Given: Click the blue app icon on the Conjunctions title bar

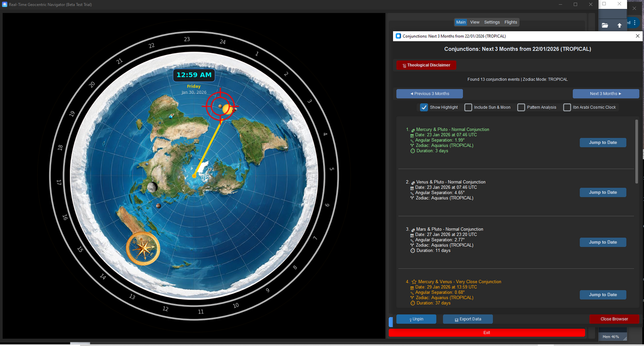Looking at the screenshot, I should pos(398,36).
